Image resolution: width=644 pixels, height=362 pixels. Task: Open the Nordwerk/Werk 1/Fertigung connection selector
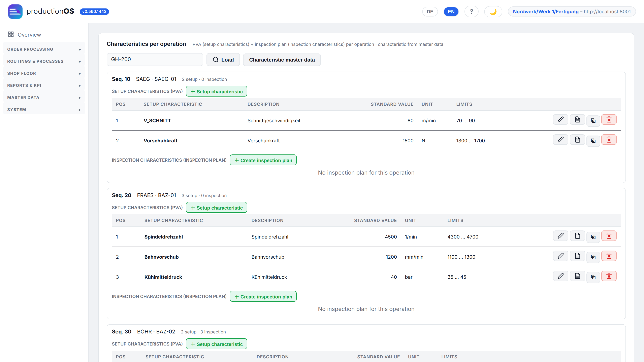(x=572, y=11)
